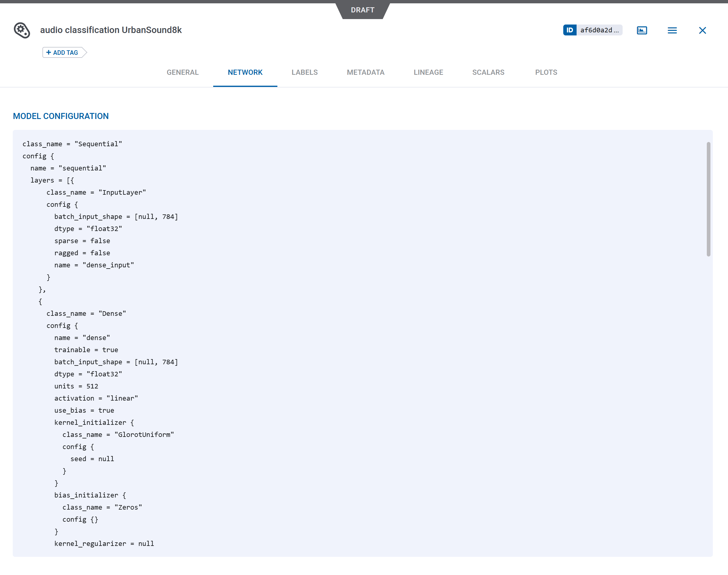Screen dimensions: 728x575
Task: Switch to the GENERAL tab
Action: click(183, 72)
